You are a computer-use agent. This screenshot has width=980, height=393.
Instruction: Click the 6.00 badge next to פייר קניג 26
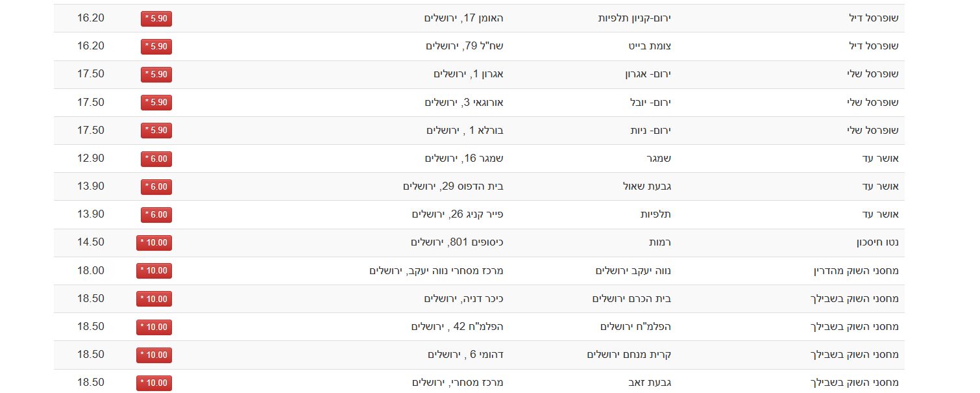pyautogui.click(x=156, y=215)
